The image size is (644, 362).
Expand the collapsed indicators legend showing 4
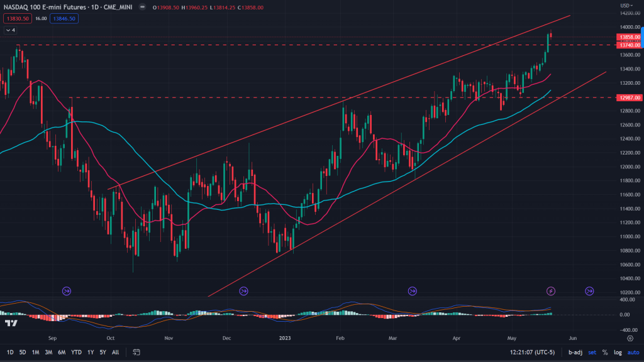coord(11,30)
